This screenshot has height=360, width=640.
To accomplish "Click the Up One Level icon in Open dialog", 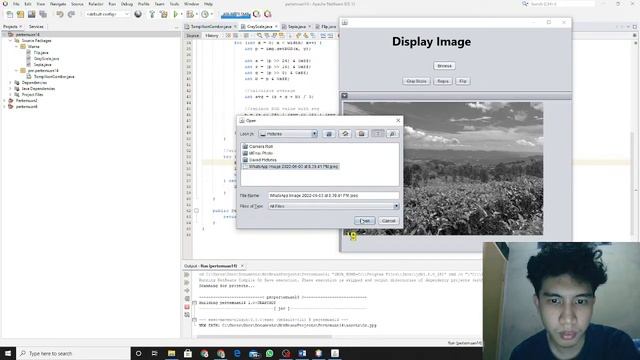I will coord(329,134).
